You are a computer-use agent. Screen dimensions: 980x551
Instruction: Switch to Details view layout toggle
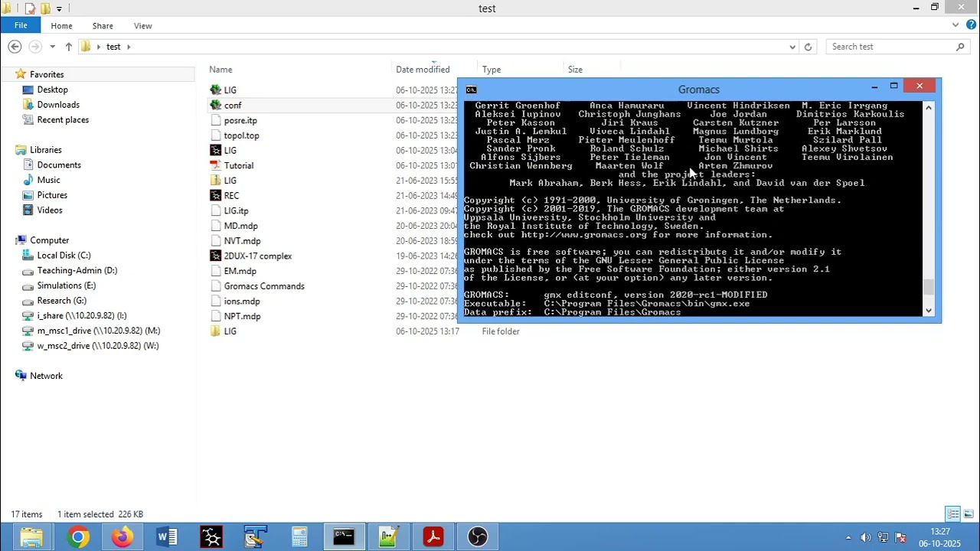[952, 514]
